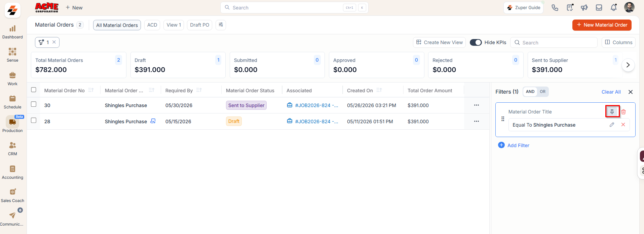Click the New Material Order button

click(x=602, y=25)
